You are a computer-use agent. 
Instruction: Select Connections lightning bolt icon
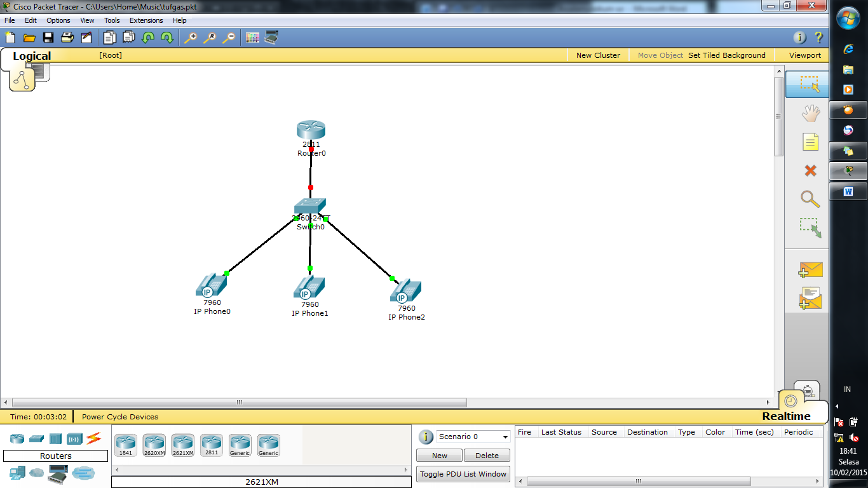point(93,438)
